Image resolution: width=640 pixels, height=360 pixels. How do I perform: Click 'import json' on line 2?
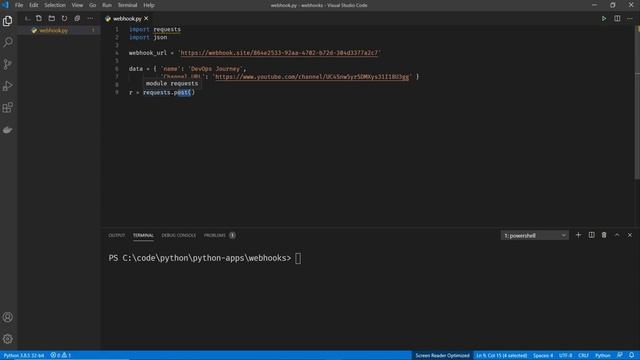(x=148, y=37)
